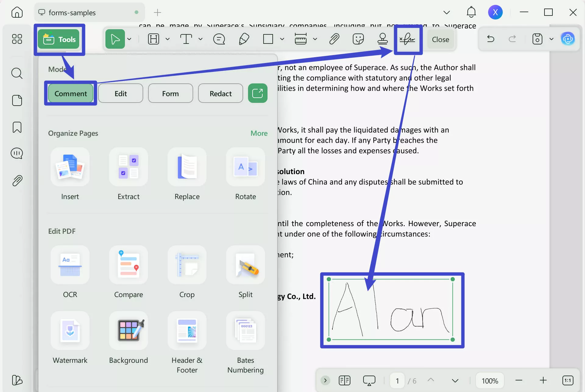The image size is (585, 392).
Task: Open the save options dropdown arrow
Action: click(x=551, y=39)
